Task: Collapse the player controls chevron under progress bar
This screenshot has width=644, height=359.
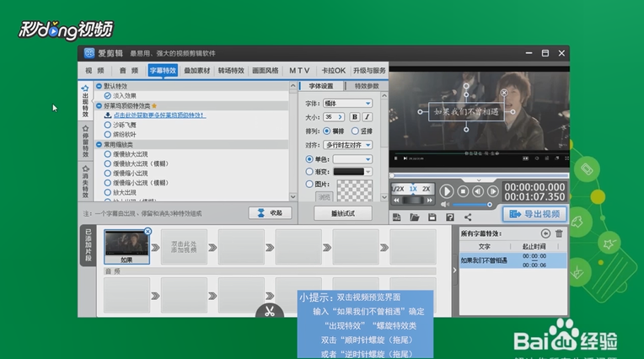Action: click(479, 180)
